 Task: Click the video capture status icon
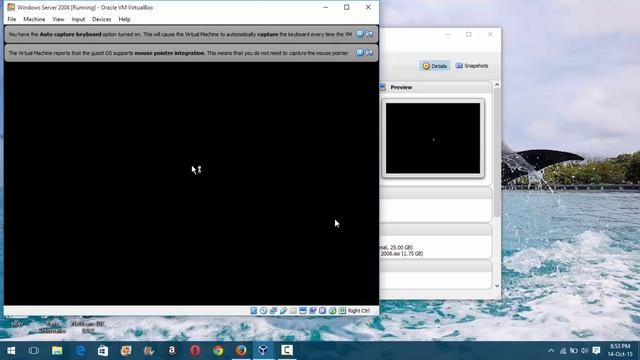pos(313,311)
